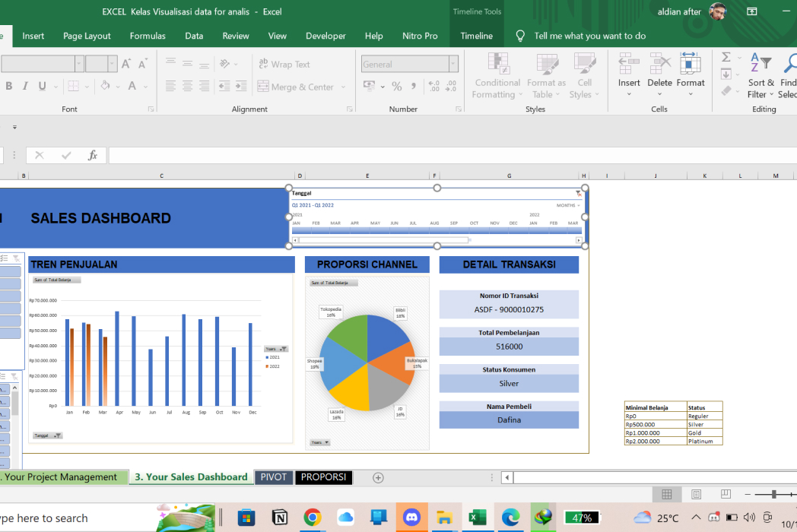Viewport: 797px width, 532px height.
Task: Click the AutoSum sigma icon
Action: (x=726, y=58)
